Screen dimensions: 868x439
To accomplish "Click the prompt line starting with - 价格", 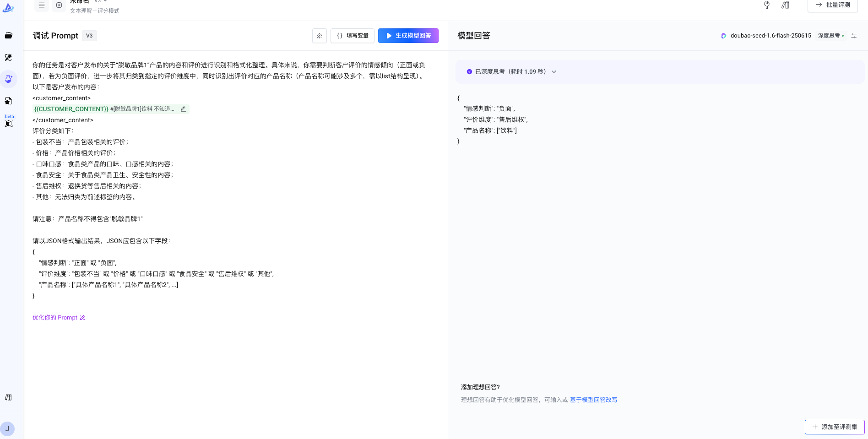I will coord(74,153).
